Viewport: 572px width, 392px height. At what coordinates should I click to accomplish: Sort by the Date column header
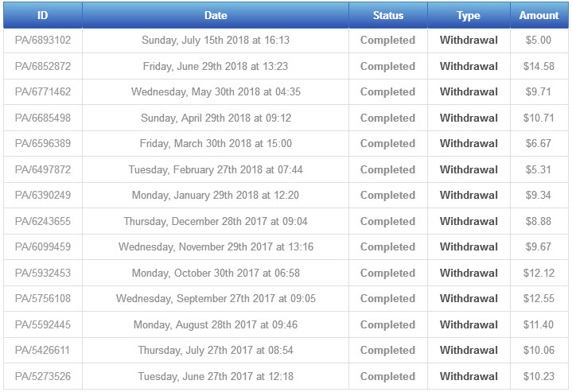point(215,15)
